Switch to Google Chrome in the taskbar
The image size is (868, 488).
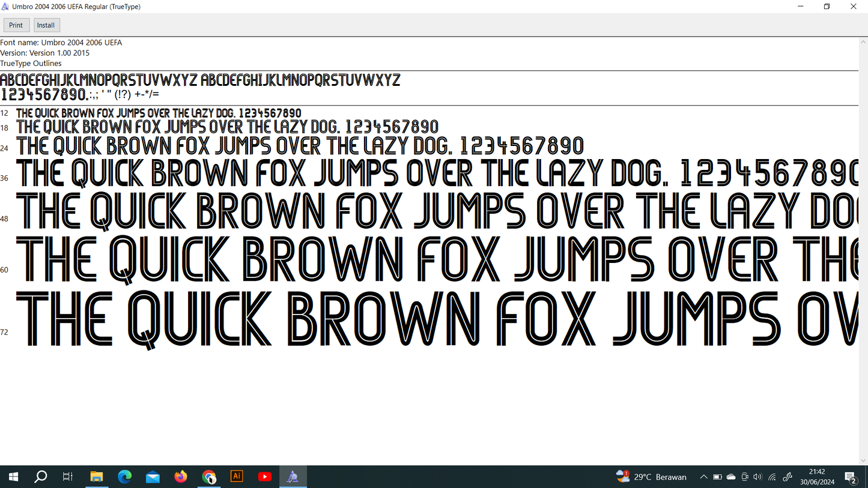pos(208,477)
